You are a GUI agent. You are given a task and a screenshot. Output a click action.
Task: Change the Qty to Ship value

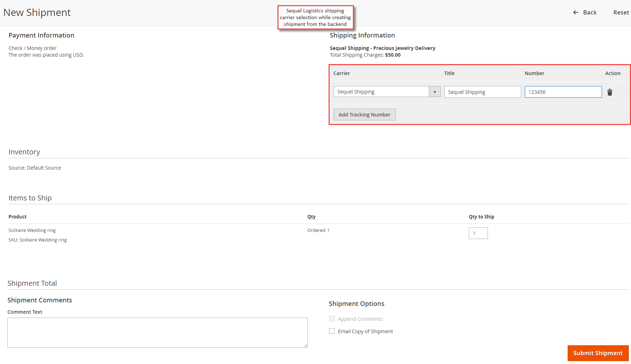(x=478, y=233)
